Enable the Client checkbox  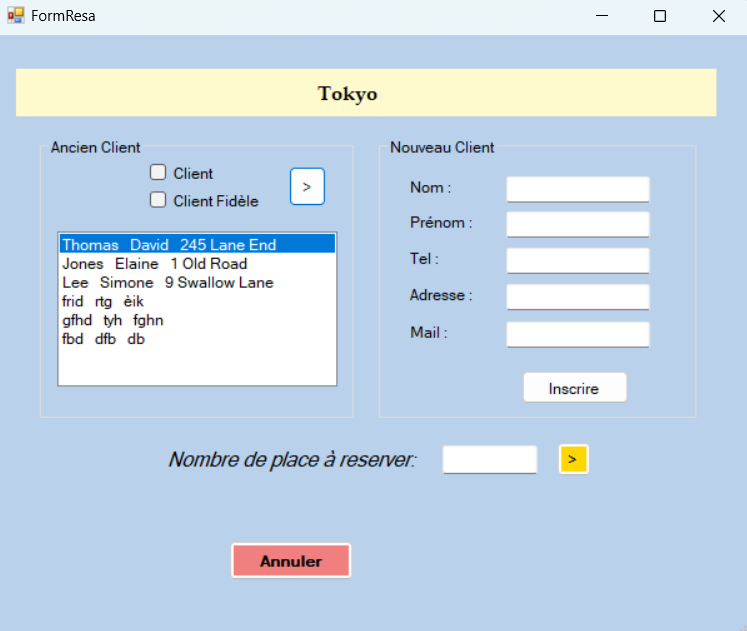click(158, 172)
